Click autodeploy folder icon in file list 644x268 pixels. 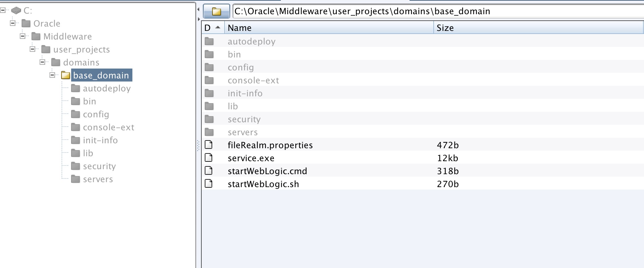click(x=209, y=41)
